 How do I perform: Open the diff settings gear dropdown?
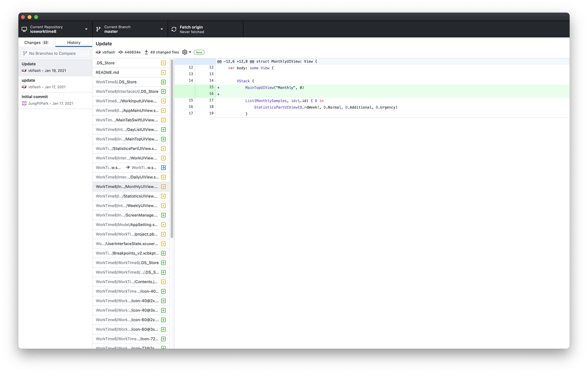[187, 52]
